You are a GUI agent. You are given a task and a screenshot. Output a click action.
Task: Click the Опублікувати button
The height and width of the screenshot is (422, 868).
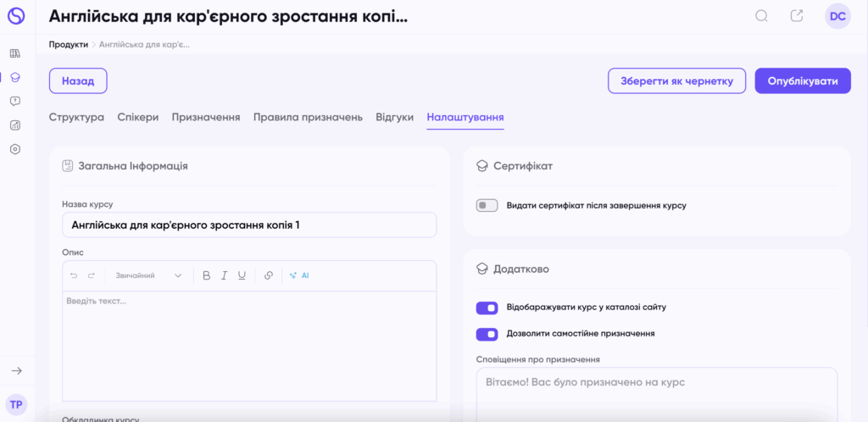[x=803, y=81]
